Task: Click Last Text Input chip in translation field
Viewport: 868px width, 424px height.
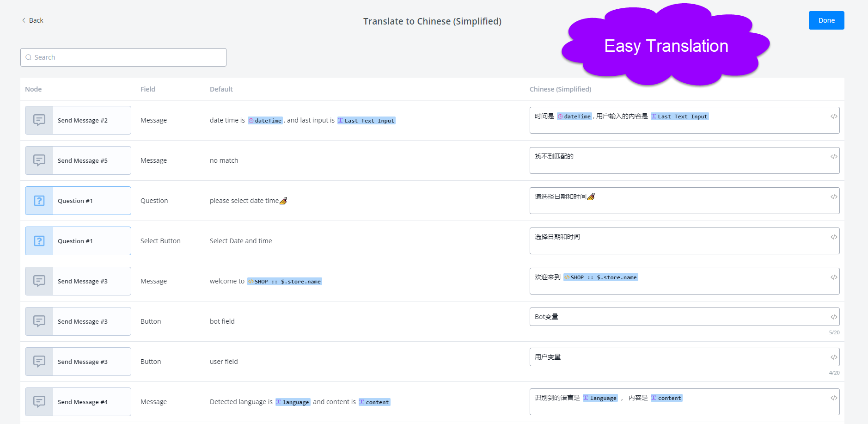Action: (x=679, y=117)
